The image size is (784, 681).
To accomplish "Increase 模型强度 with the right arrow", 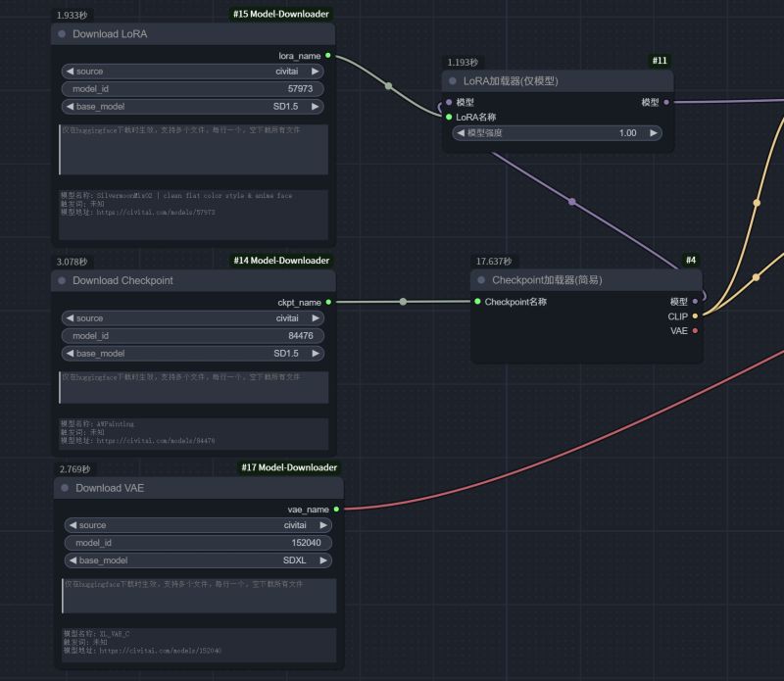I will coord(653,133).
